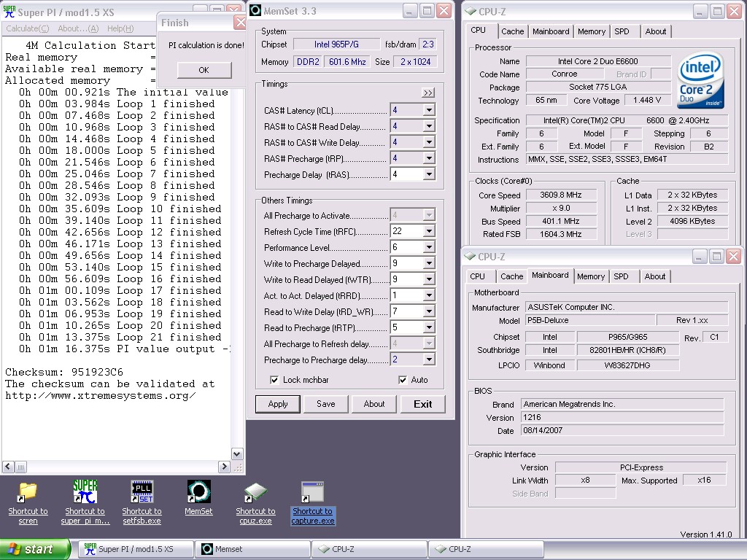Click the top CPU-Z window title icon
This screenshot has height=560, width=747.
[x=471, y=11]
